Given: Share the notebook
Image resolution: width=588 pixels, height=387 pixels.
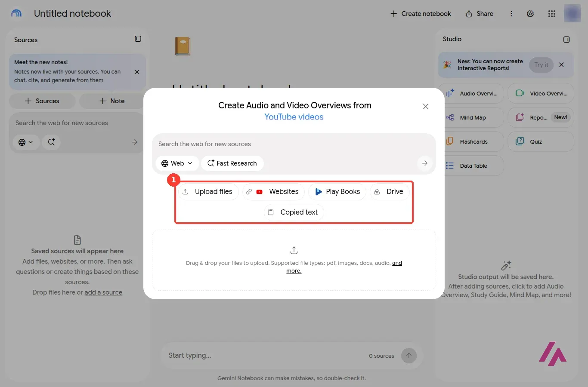Looking at the screenshot, I should click(x=479, y=14).
